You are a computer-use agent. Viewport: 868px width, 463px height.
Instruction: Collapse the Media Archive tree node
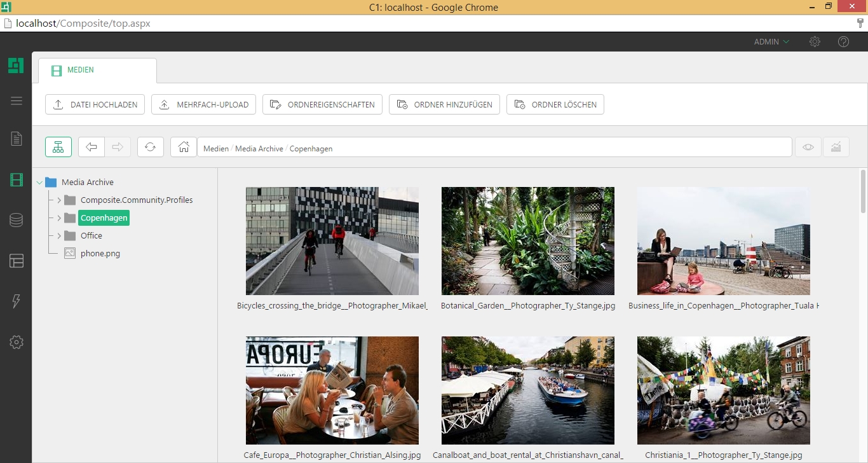point(40,183)
